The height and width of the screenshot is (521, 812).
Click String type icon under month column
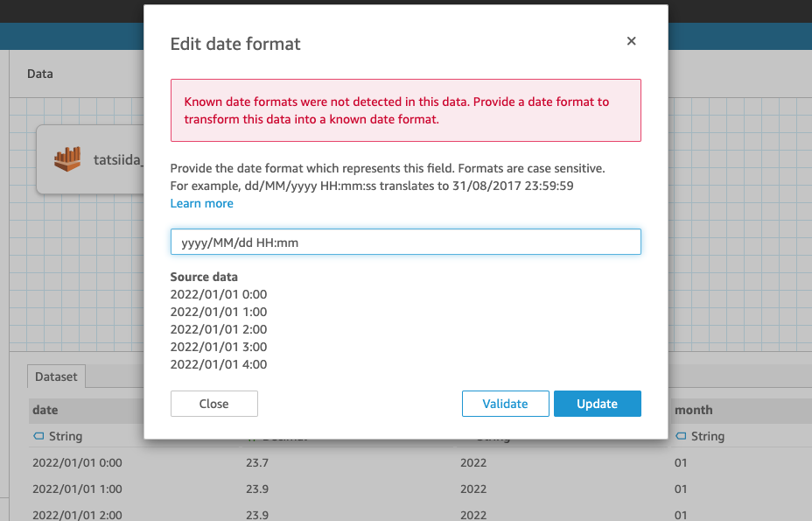tap(680, 436)
